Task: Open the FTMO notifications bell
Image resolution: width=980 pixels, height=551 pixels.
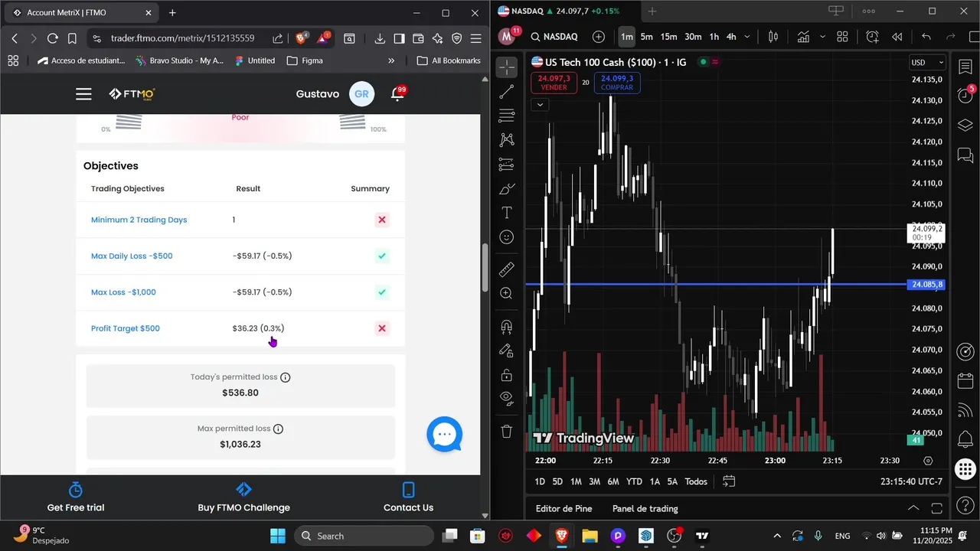Action: coord(397,93)
